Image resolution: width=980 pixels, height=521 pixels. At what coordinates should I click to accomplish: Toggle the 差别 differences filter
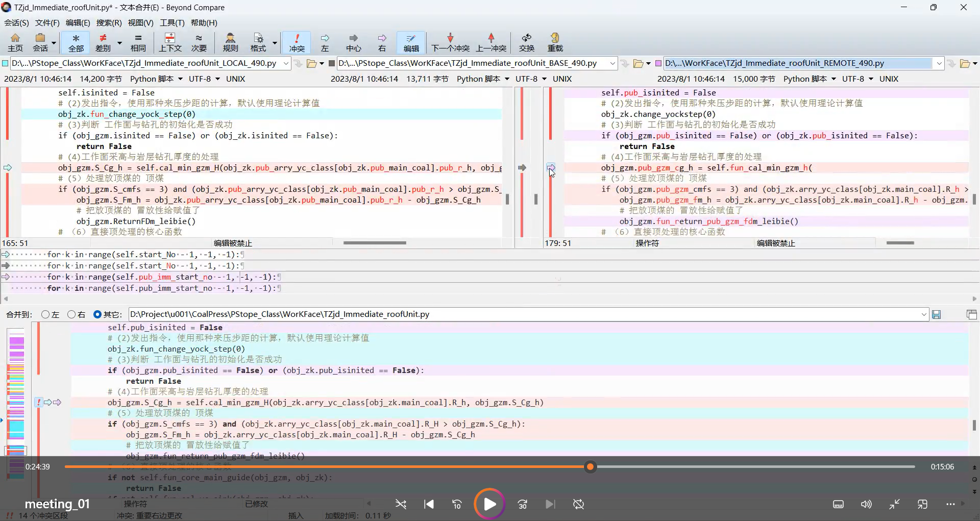point(103,42)
